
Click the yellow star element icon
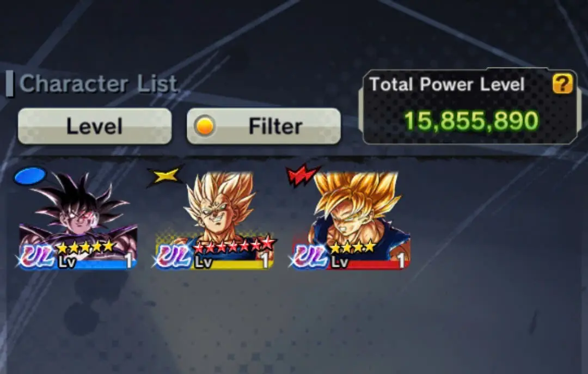point(166,175)
